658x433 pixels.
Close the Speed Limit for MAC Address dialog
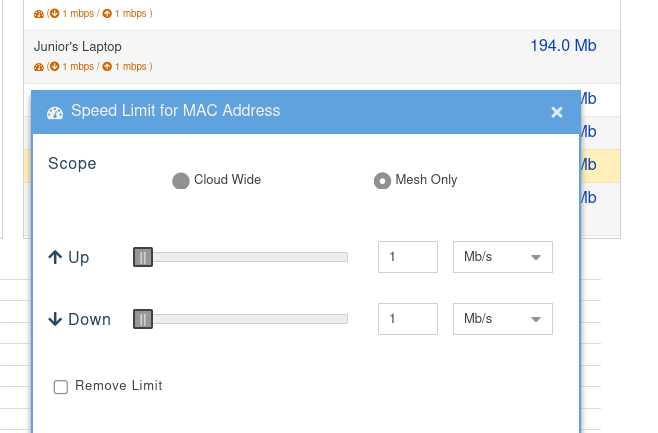(x=557, y=112)
